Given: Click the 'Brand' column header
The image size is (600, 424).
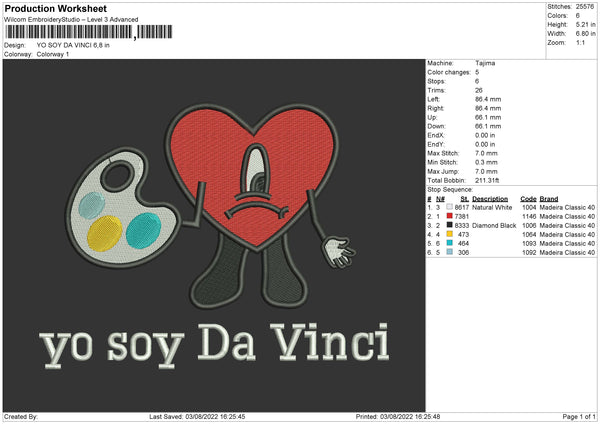Looking at the screenshot, I should tap(549, 199).
